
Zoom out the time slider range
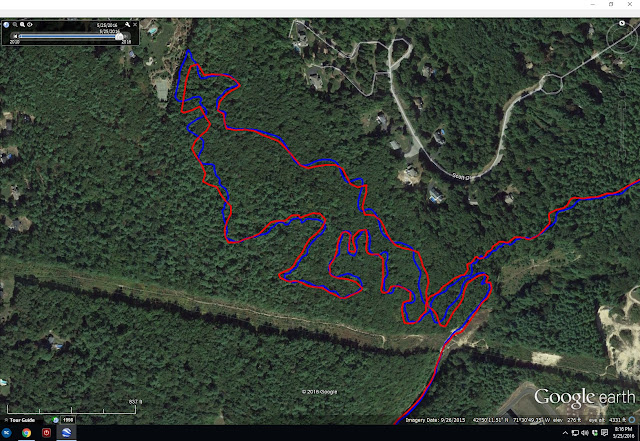point(15,25)
